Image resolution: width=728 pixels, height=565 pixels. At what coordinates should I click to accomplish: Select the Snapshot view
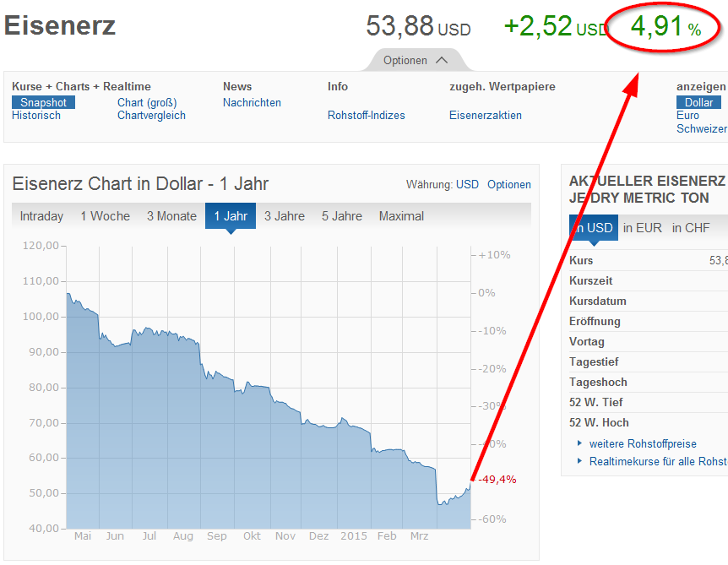coord(43,102)
